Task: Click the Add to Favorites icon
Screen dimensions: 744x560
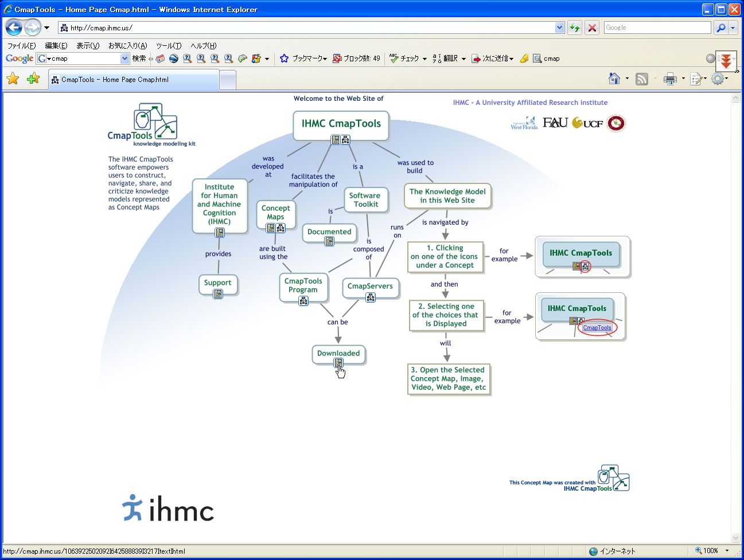Action: (x=33, y=79)
